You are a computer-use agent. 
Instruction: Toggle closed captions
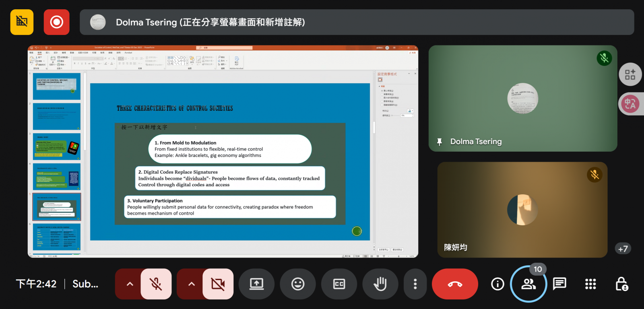(339, 284)
